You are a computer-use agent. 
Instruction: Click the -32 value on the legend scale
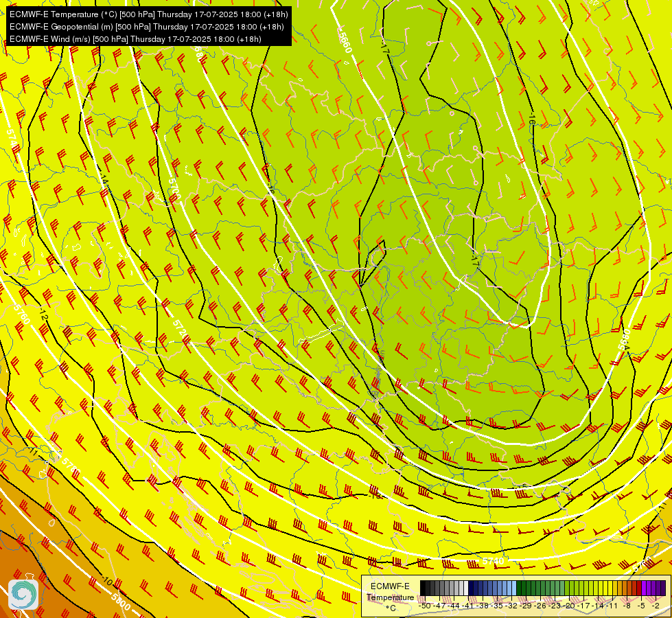pyautogui.click(x=512, y=606)
